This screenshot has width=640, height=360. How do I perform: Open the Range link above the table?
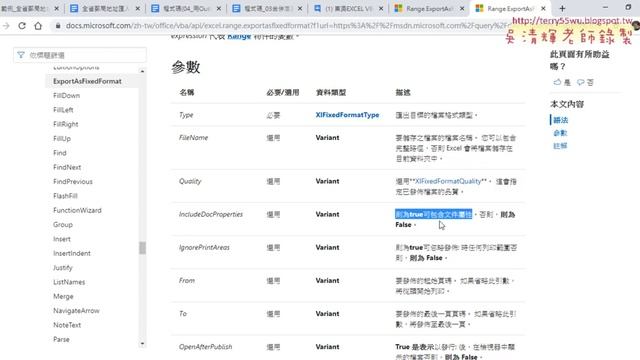click(239, 37)
